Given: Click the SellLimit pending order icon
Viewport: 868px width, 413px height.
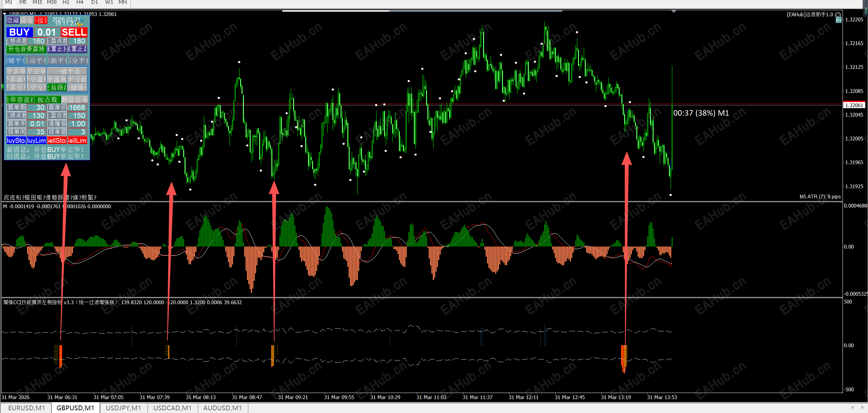Looking at the screenshot, I should coord(77,140).
